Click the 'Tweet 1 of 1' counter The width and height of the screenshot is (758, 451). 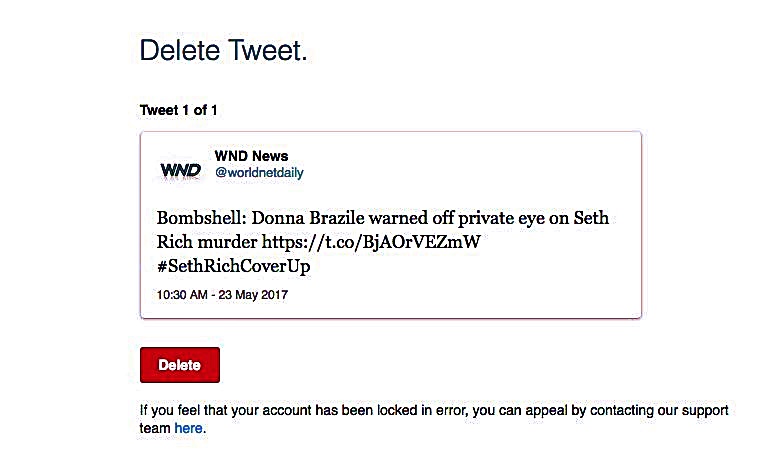pos(179,110)
